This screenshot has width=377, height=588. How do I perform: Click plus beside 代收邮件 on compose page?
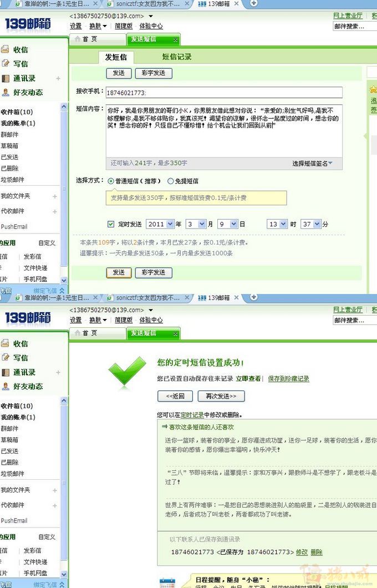[x=55, y=211]
